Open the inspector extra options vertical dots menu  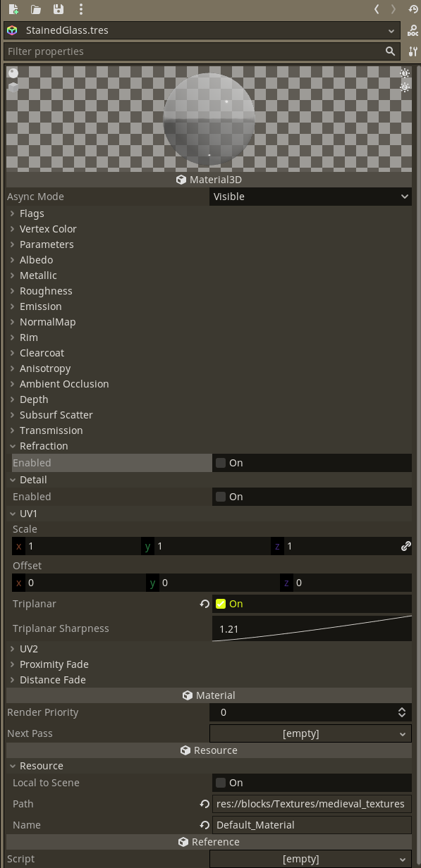coord(82,8)
